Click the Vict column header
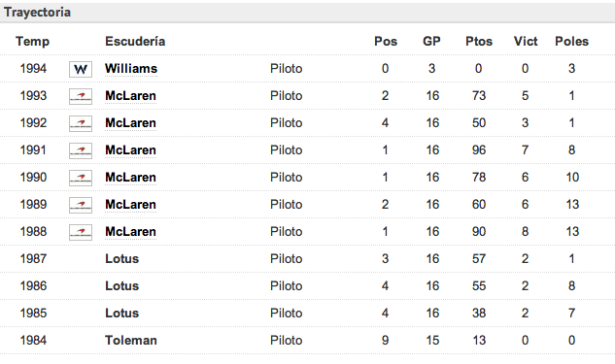Viewport: 615px width, 364px height. [526, 41]
